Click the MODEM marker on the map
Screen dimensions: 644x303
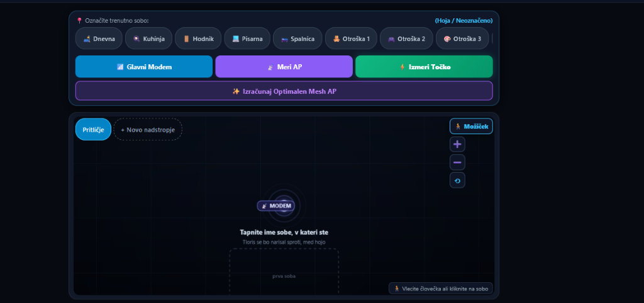(276, 206)
